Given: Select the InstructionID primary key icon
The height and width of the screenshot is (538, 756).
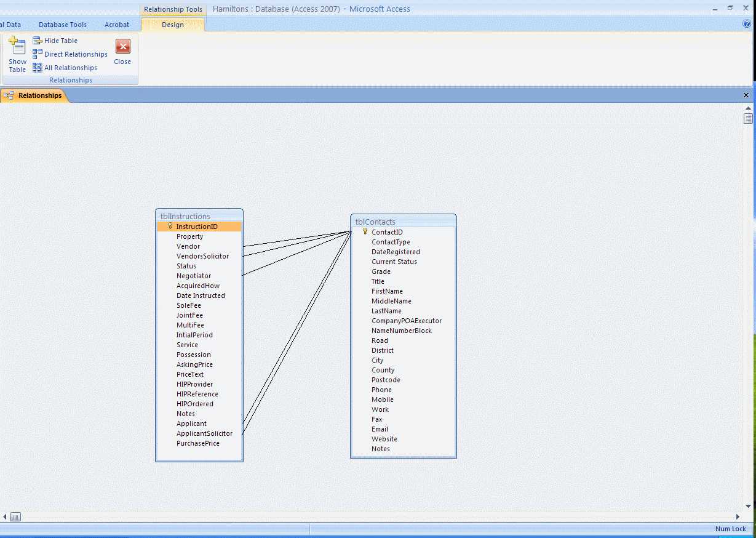Looking at the screenshot, I should click(x=170, y=227).
